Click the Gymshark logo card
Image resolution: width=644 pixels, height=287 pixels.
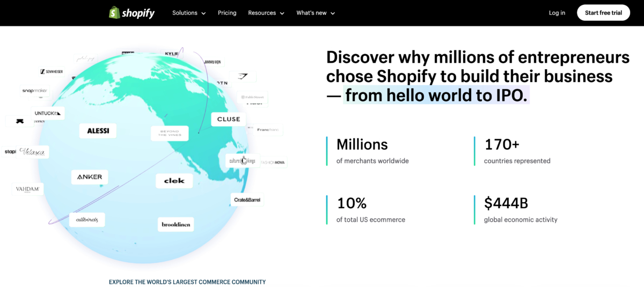click(243, 77)
